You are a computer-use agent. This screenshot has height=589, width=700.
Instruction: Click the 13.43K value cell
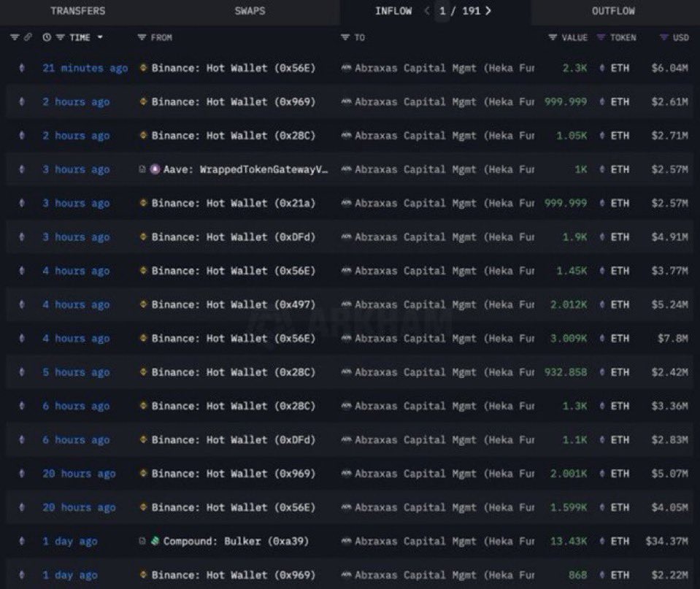click(x=569, y=542)
